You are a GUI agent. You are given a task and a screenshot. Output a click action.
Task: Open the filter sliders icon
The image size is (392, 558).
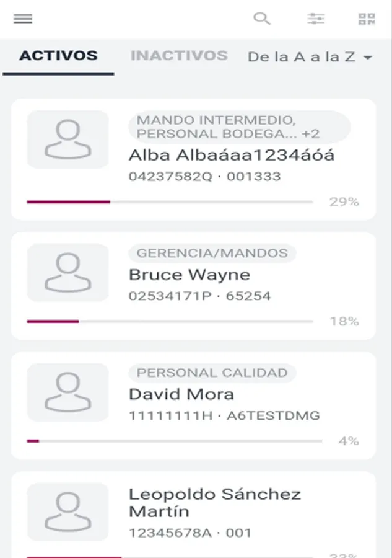[316, 19]
